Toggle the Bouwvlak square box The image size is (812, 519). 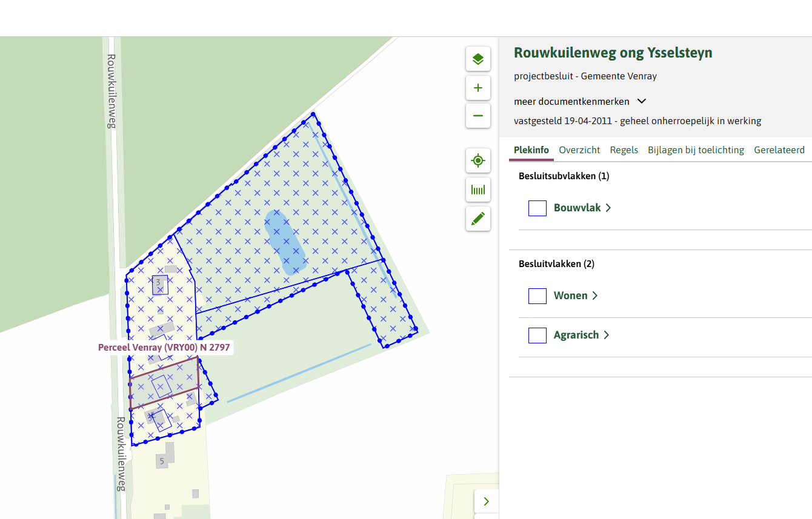[x=537, y=208]
